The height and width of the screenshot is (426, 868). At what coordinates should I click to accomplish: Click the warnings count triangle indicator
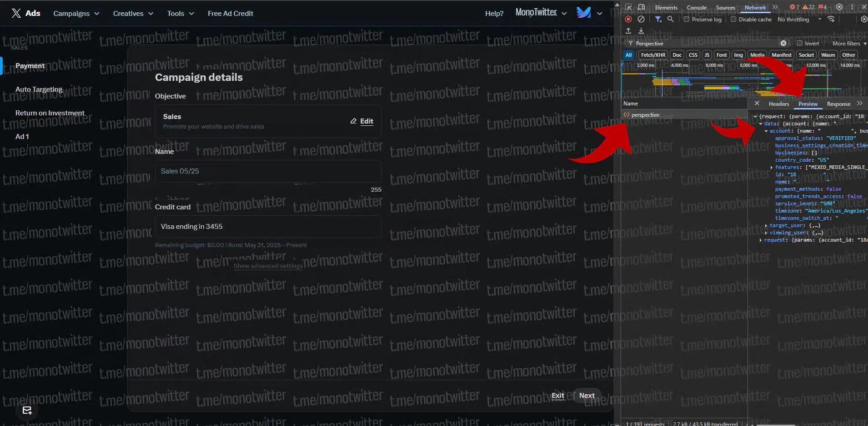(808, 7)
